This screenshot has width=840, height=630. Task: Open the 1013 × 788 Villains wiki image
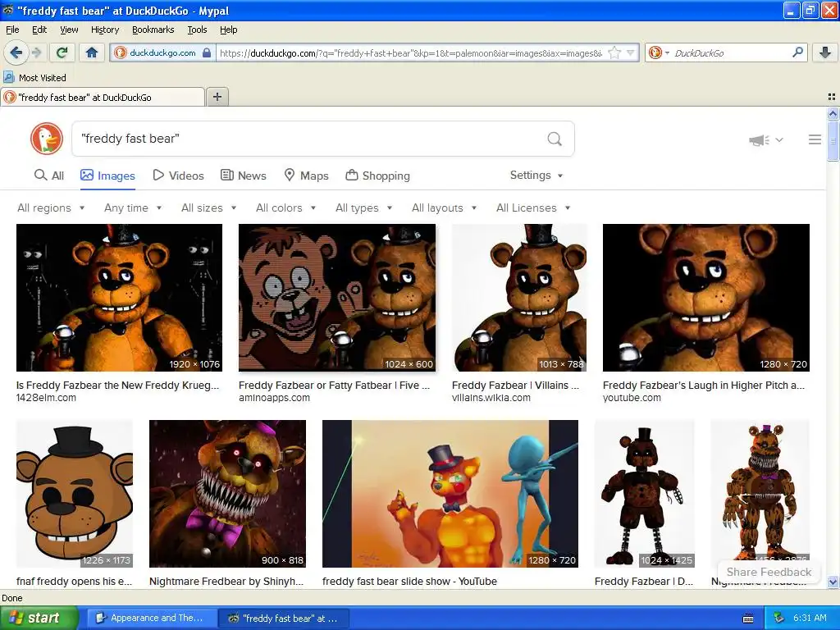(519, 298)
